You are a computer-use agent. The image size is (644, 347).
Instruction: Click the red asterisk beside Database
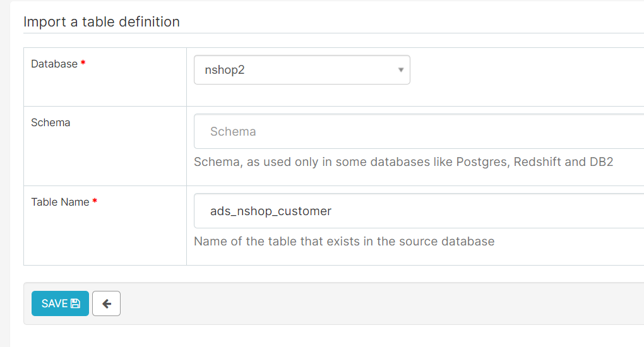pyautogui.click(x=83, y=63)
